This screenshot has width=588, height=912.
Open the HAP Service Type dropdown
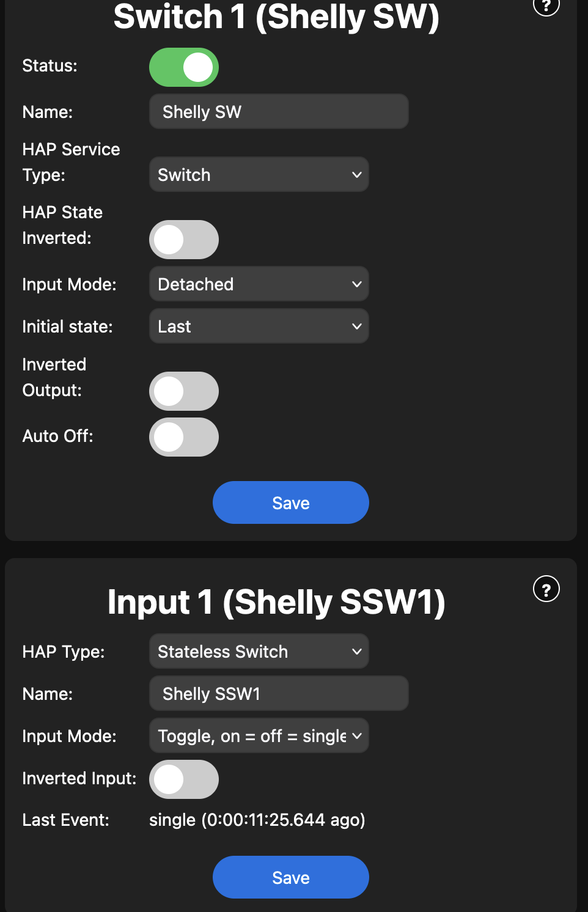tap(259, 175)
